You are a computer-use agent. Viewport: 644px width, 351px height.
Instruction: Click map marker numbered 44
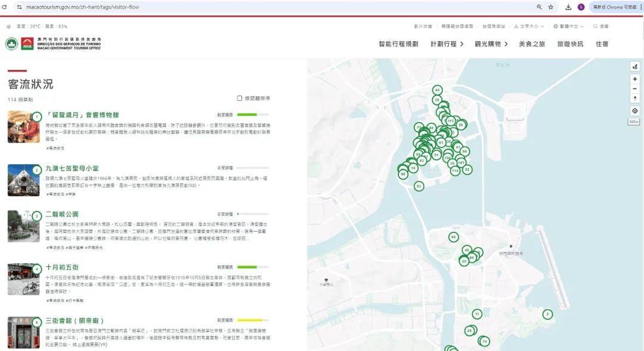pyautogui.click(x=437, y=90)
